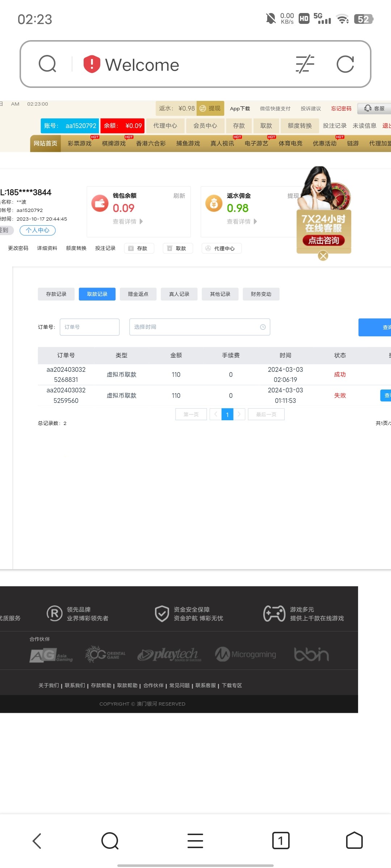Close the floating online customer service banner
Image resolution: width=391 pixels, height=868 pixels.
point(323,256)
